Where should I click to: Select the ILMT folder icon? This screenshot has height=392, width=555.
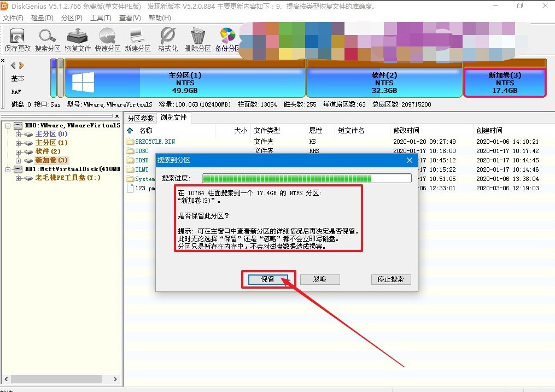[x=130, y=169]
